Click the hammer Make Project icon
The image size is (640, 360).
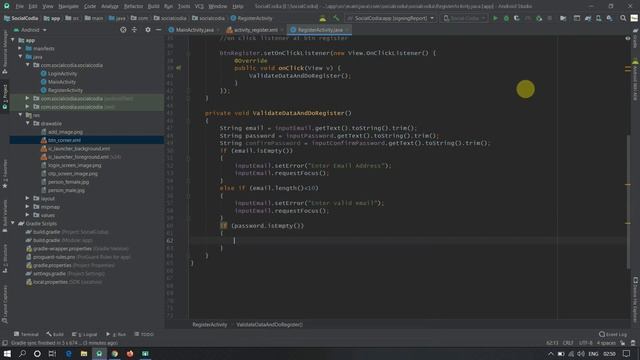click(336, 18)
